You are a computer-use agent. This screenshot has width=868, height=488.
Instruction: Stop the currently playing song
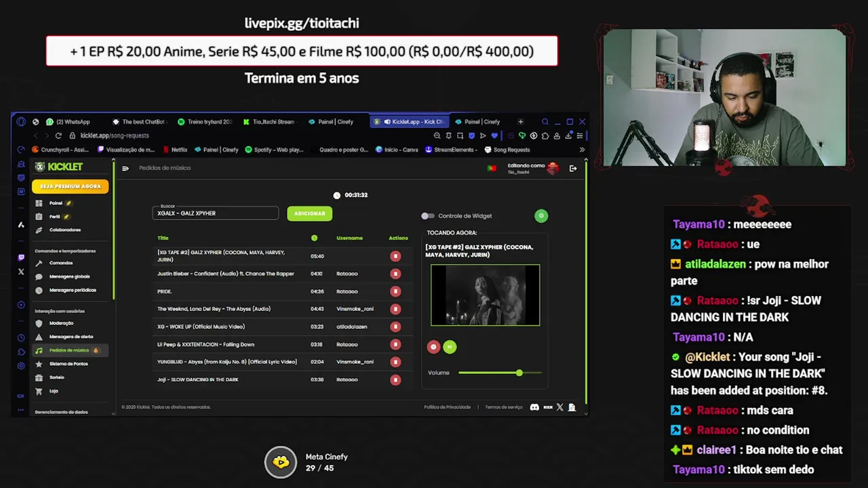[x=434, y=347]
